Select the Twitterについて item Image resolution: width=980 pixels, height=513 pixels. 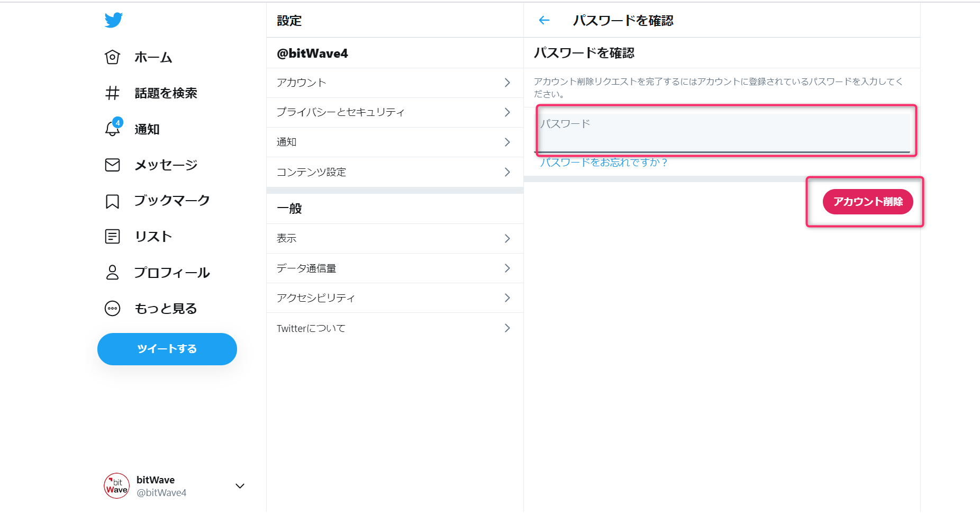pyautogui.click(x=395, y=328)
